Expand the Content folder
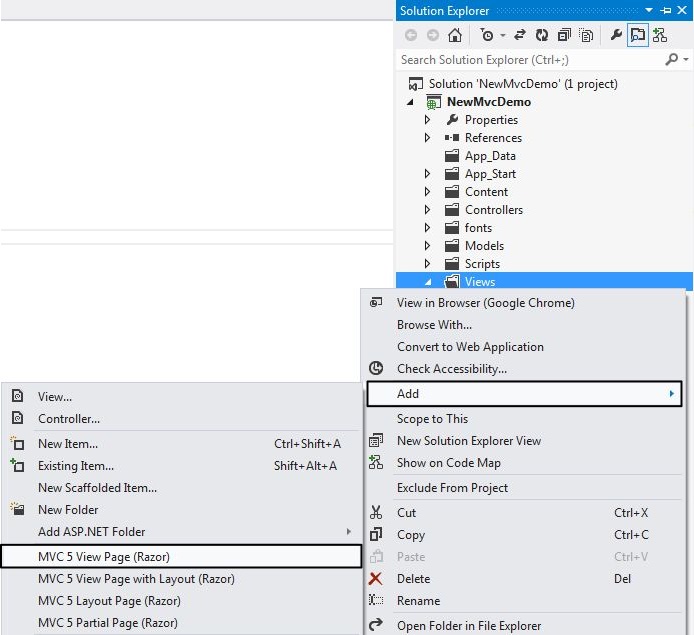Screen dimensions: 694x635 pos(427,192)
